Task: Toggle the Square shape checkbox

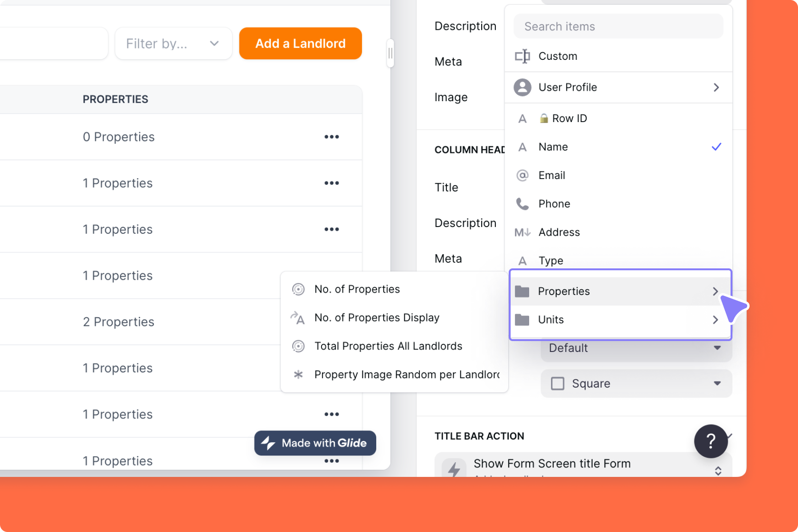Action: pos(558,383)
